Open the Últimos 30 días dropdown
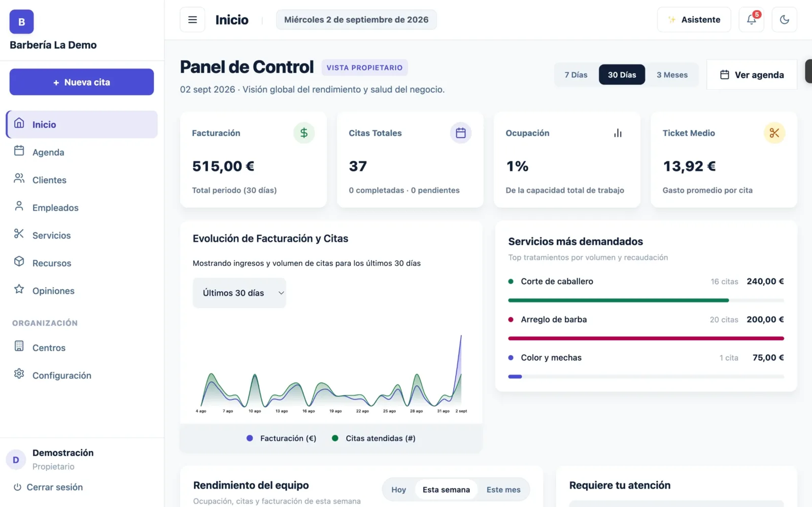The width and height of the screenshot is (812, 507). click(240, 293)
